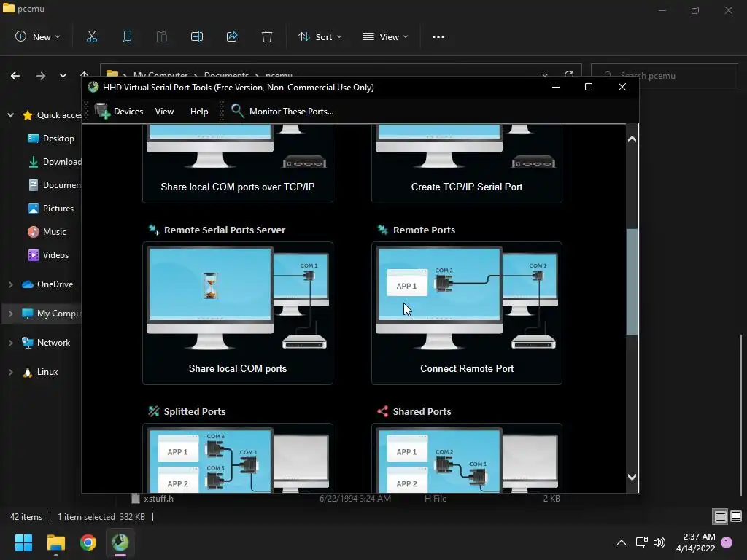747x560 pixels.
Task: Open File Explorer from taskbar
Action: (x=55, y=542)
